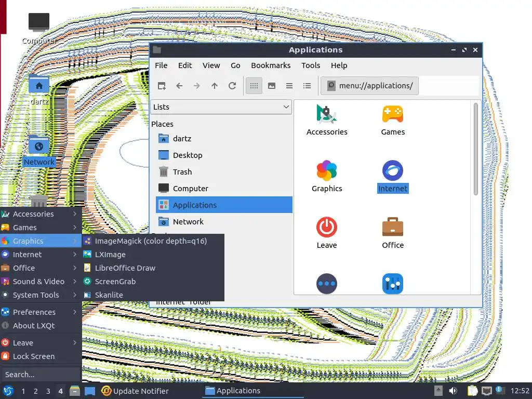The image size is (532, 399).
Task: Expand Internet submenu in start menu
Action: pos(41,255)
